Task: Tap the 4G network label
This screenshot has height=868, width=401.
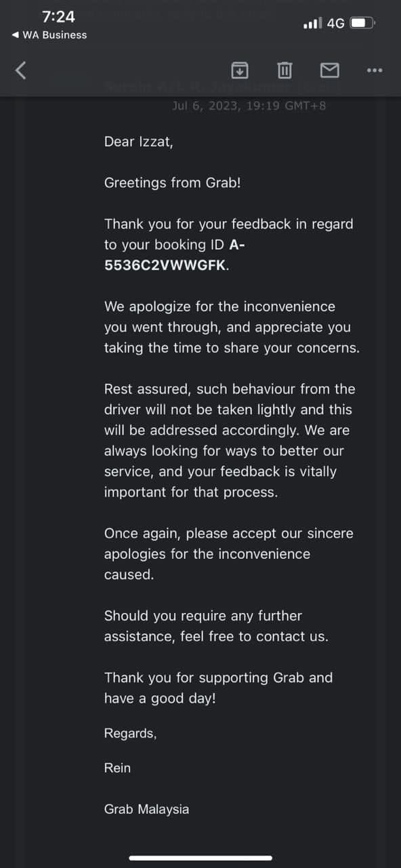Action: pos(336,23)
